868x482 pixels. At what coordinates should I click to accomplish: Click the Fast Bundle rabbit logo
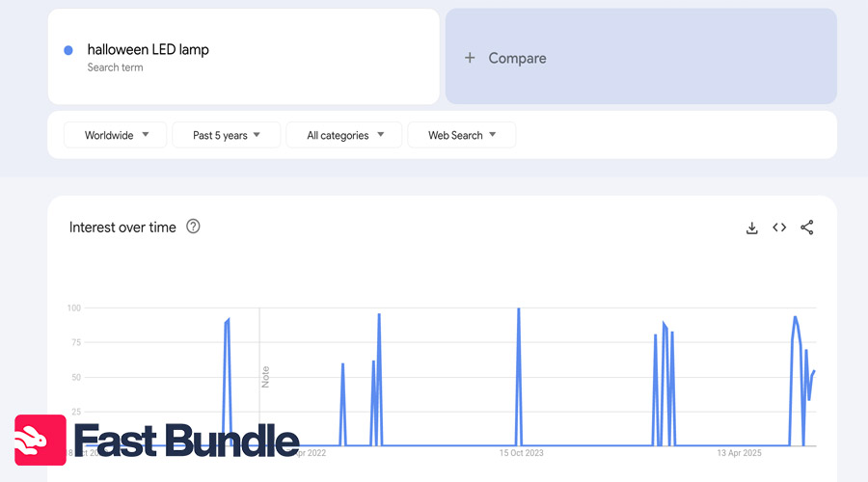coord(40,441)
